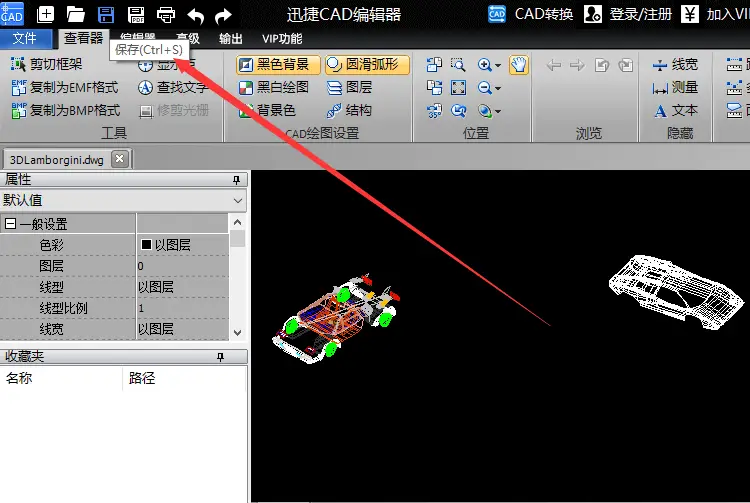
Task: Click the rotate clockwise pages icon
Action: 434,65
